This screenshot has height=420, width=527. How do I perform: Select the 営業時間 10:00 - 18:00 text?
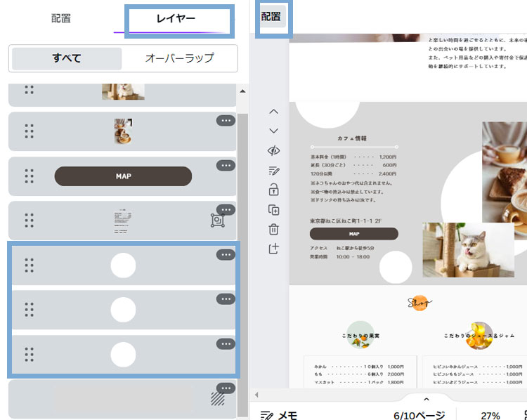[x=340, y=256]
